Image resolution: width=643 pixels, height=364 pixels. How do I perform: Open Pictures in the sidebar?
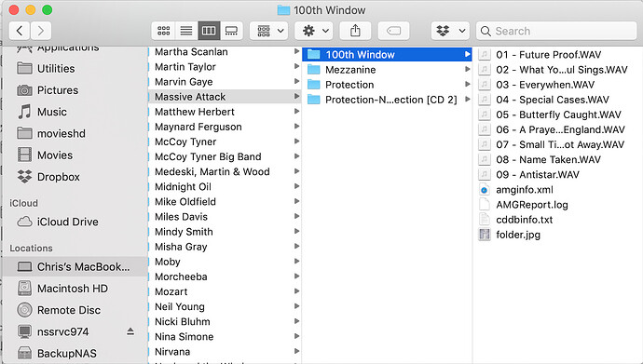(x=75, y=90)
